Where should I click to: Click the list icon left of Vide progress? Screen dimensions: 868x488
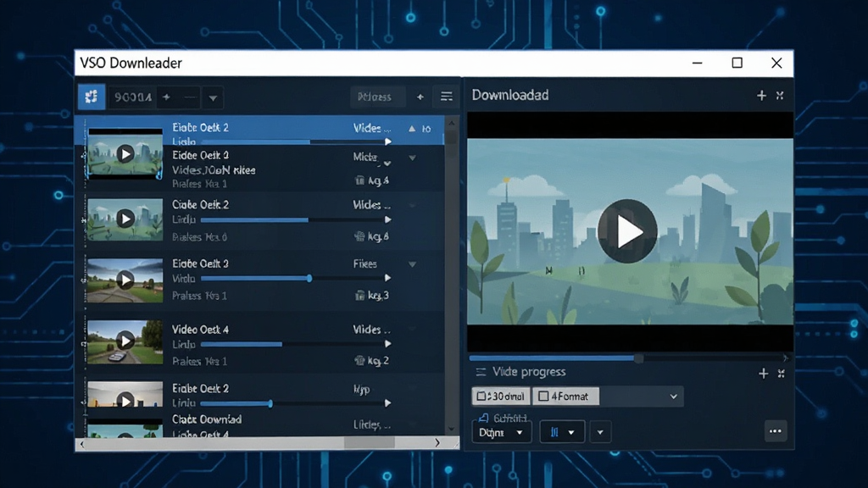coord(481,372)
